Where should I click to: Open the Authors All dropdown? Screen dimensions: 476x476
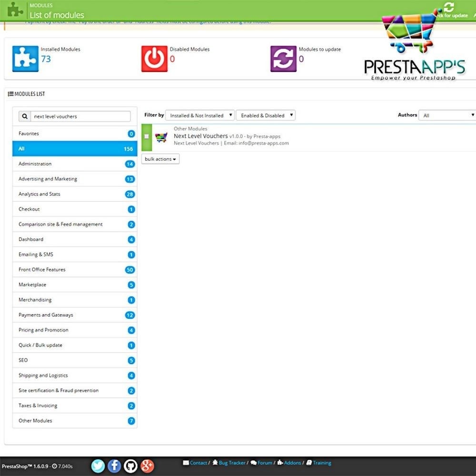pyautogui.click(x=447, y=115)
